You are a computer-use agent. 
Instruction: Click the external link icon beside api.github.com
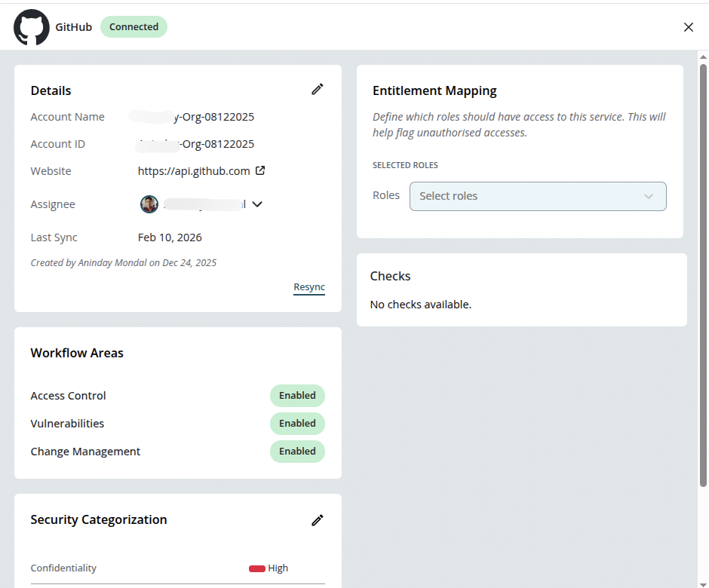click(260, 170)
